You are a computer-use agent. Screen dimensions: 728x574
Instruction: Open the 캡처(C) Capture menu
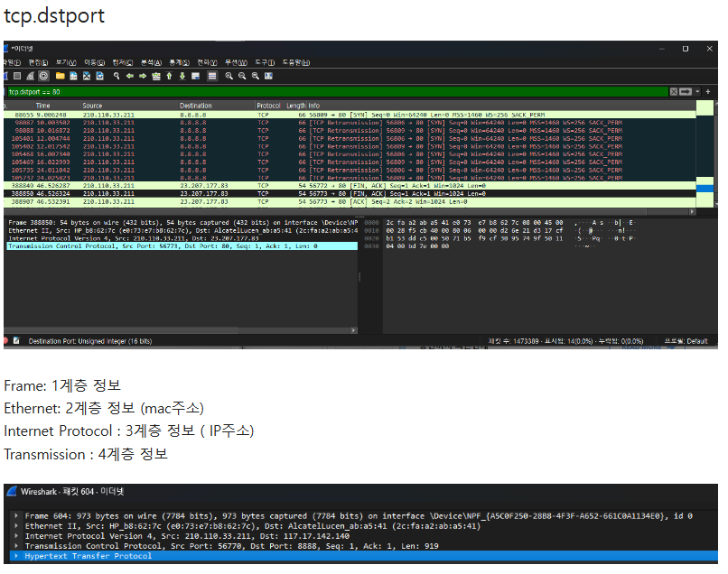click(x=123, y=62)
